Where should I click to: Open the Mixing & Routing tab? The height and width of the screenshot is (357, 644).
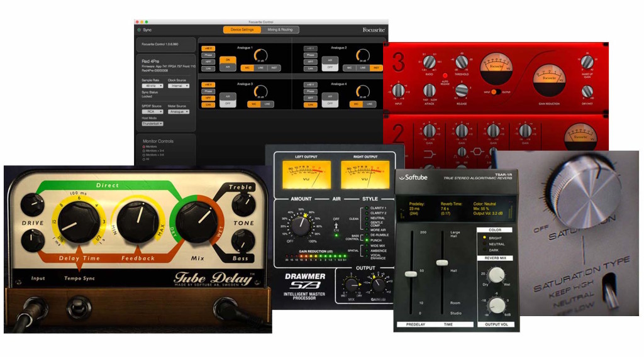coord(280,30)
